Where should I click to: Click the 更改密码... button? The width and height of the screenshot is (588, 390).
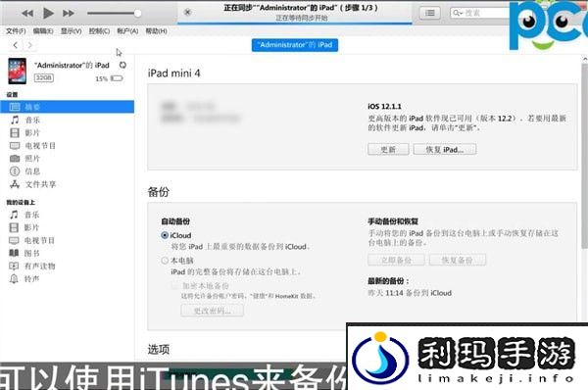[213, 311]
